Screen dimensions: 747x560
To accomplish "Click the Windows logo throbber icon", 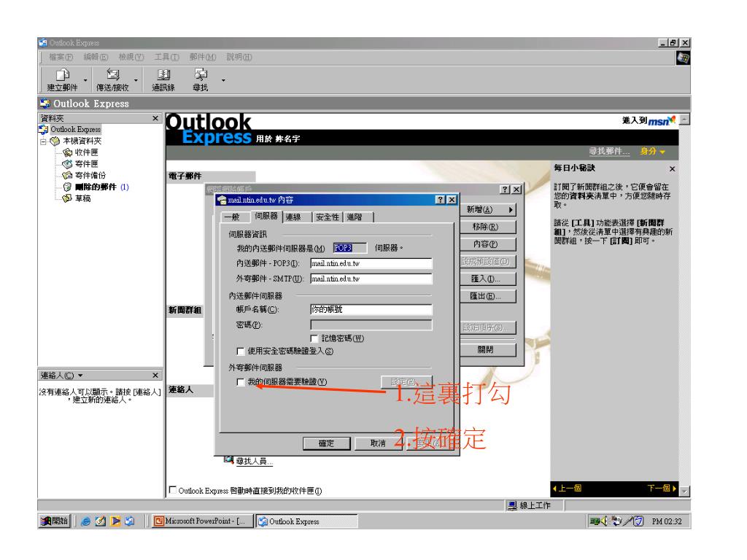I will click(x=683, y=58).
